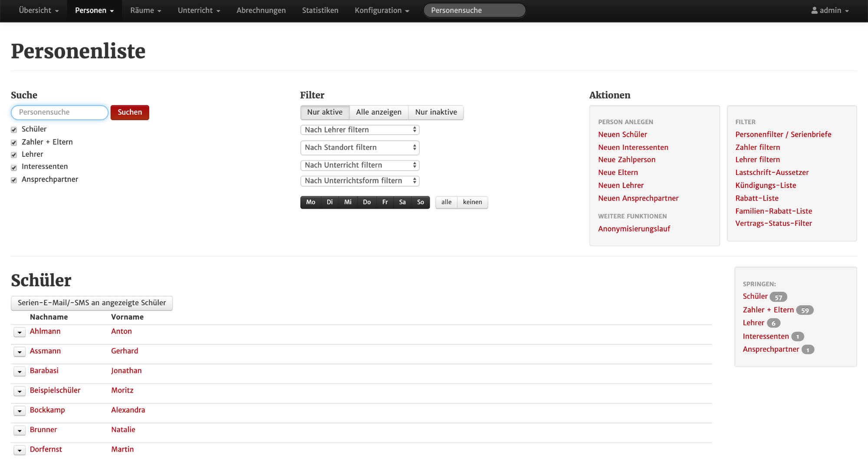Open Zahler filtern link
The height and width of the screenshot is (462, 868).
(x=757, y=148)
